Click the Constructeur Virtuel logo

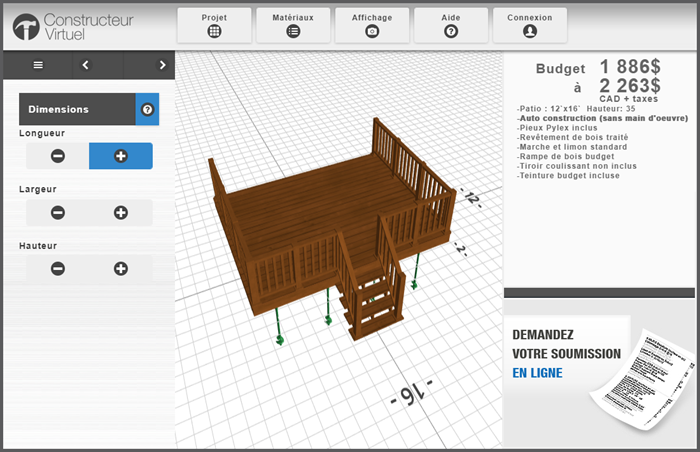coord(73,26)
